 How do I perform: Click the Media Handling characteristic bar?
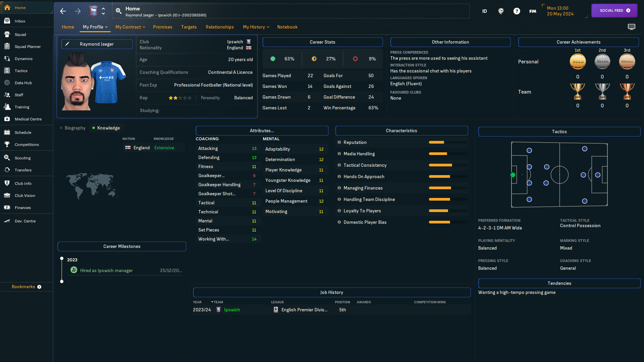point(448,154)
